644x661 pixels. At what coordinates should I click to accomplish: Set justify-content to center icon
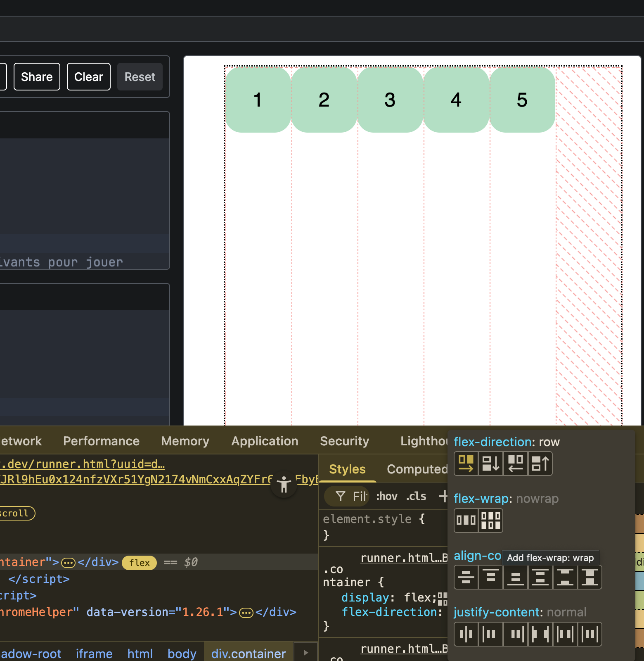pyautogui.click(x=466, y=634)
